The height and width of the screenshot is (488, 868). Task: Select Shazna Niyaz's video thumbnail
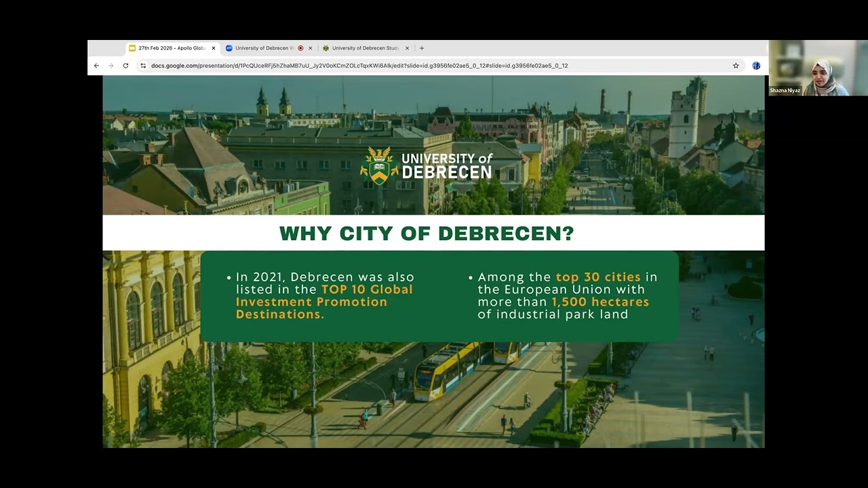[818, 68]
